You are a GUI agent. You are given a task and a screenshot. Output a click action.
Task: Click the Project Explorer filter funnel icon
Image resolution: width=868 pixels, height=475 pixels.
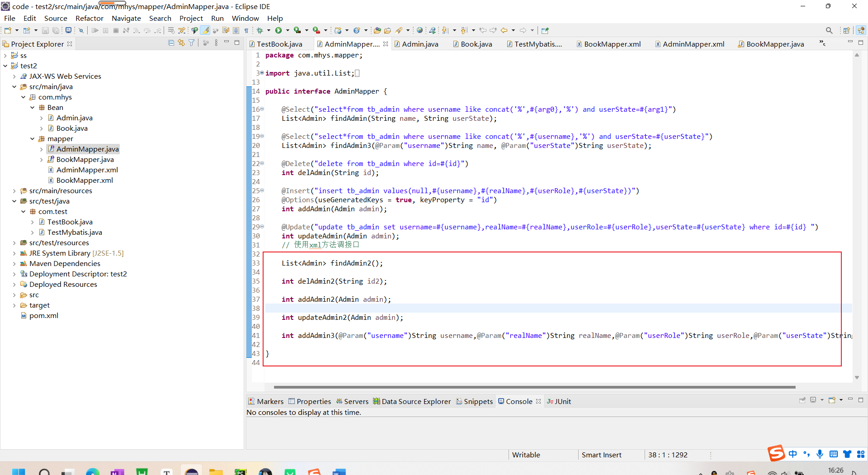[192, 43]
